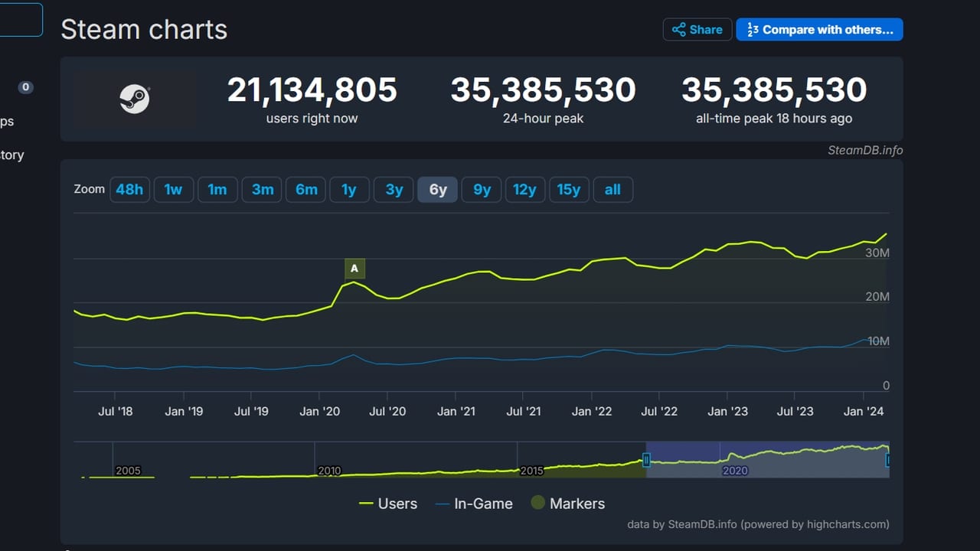The height and width of the screenshot is (551, 980).
Task: Click the Jan '20 axis label
Action: coord(320,412)
